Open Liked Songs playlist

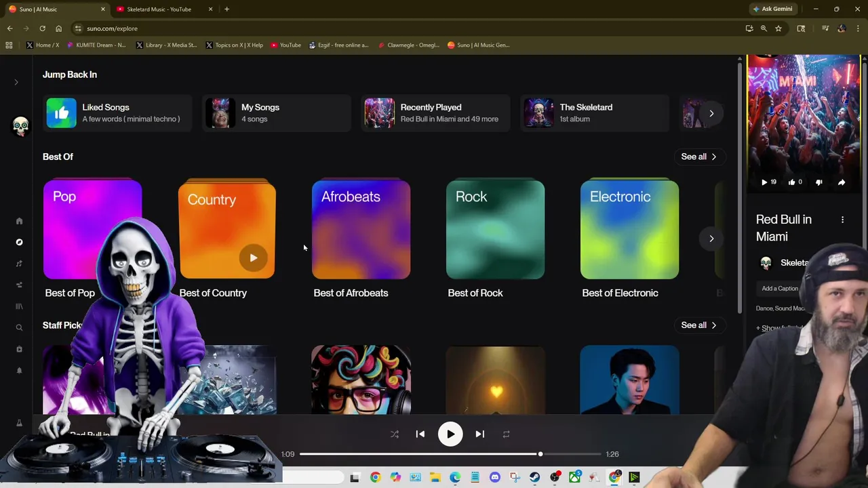(117, 113)
